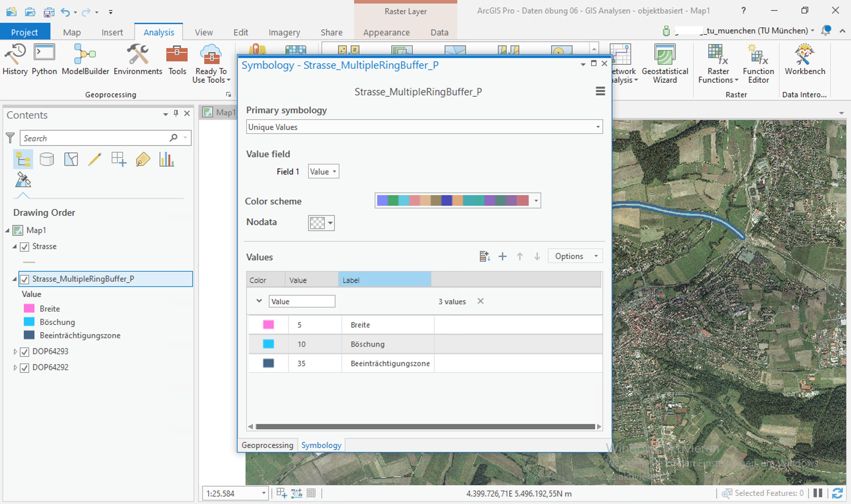Click the Value group heading field
The height and width of the screenshot is (504, 851).
pyautogui.click(x=302, y=301)
